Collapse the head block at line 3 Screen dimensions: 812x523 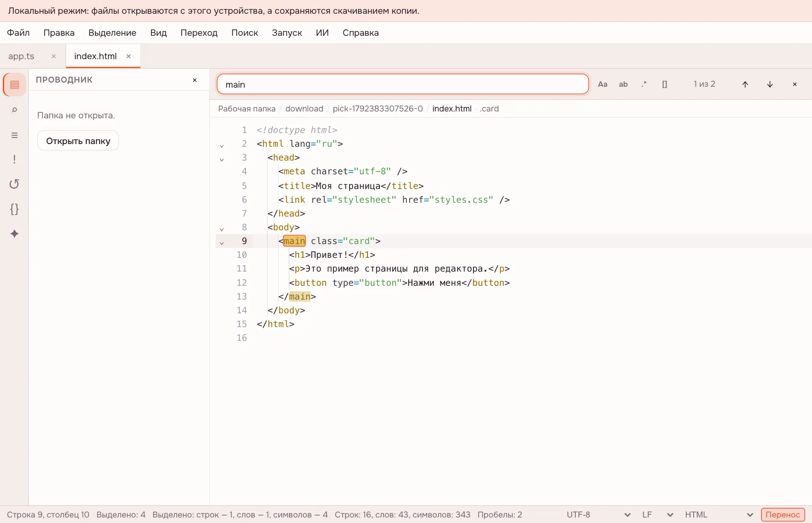pyautogui.click(x=222, y=160)
